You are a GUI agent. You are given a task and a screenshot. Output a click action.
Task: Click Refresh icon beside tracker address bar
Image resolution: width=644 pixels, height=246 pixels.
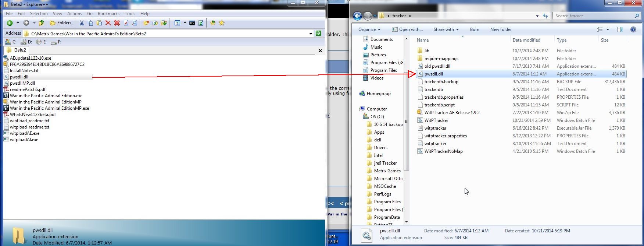[x=545, y=16]
